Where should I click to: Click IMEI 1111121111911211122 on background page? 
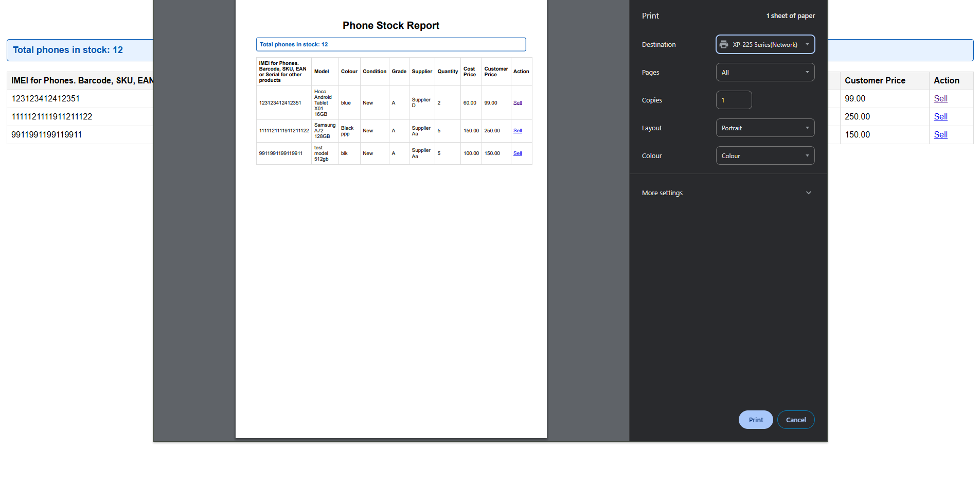point(52,116)
